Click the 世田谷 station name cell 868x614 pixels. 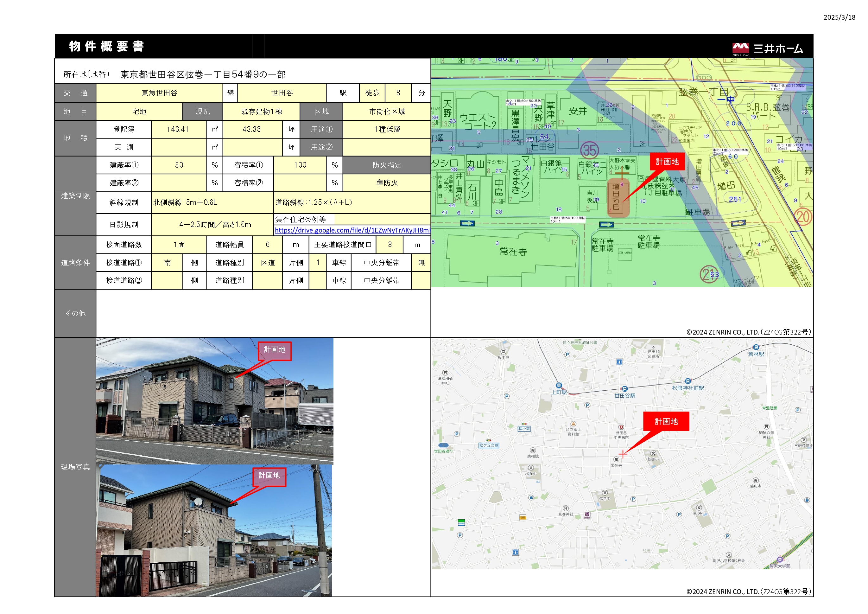(x=282, y=93)
